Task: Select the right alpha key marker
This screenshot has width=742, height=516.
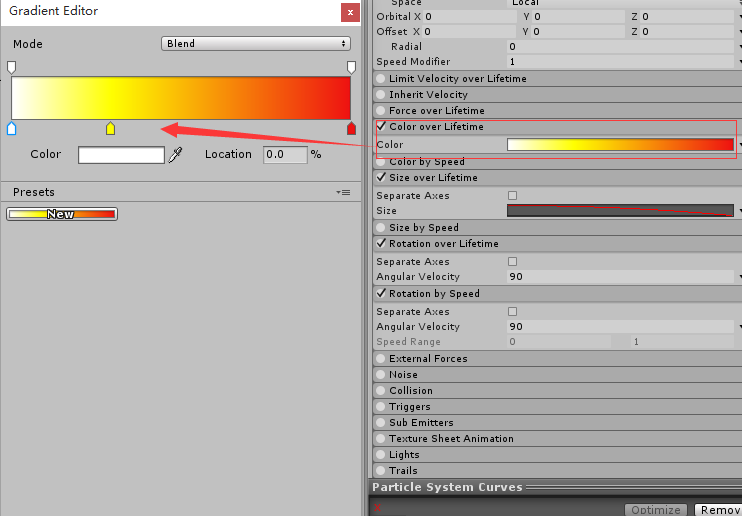Action: (x=351, y=67)
